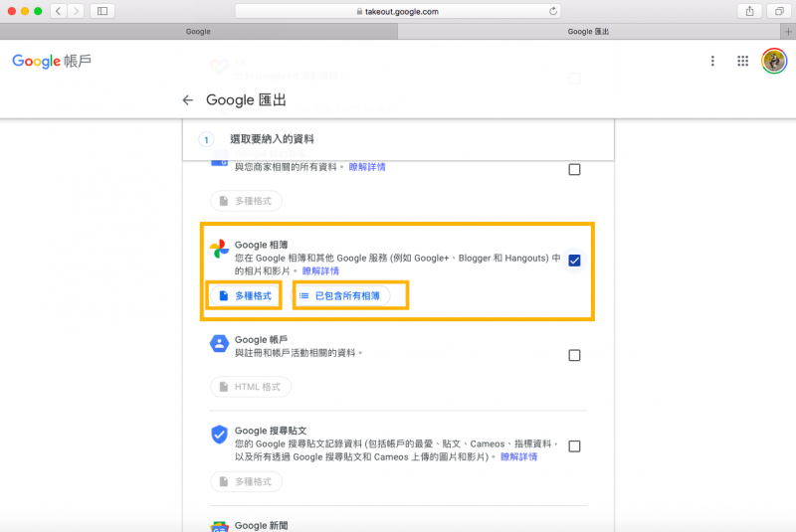
Task: Click 瞭解詳情 link for business data
Action: [367, 167]
